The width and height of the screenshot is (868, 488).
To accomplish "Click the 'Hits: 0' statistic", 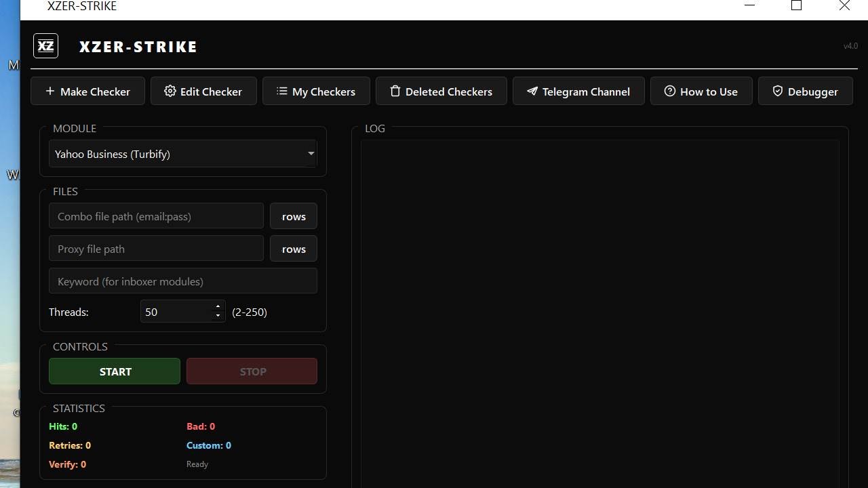I will (x=63, y=426).
